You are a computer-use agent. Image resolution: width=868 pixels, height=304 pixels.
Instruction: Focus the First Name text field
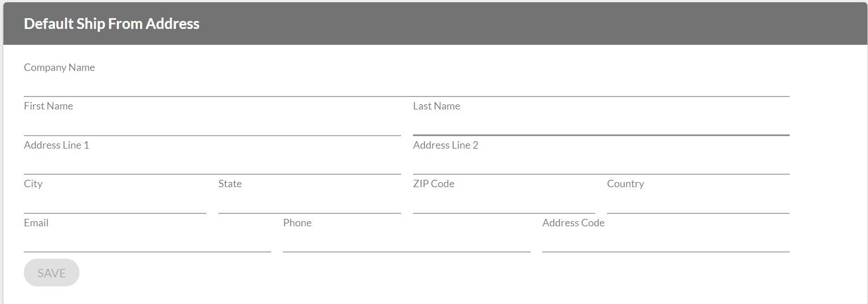tap(212, 125)
